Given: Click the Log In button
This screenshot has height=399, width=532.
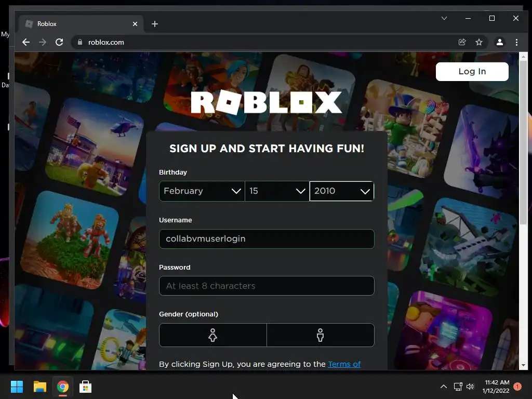Looking at the screenshot, I should [472, 72].
